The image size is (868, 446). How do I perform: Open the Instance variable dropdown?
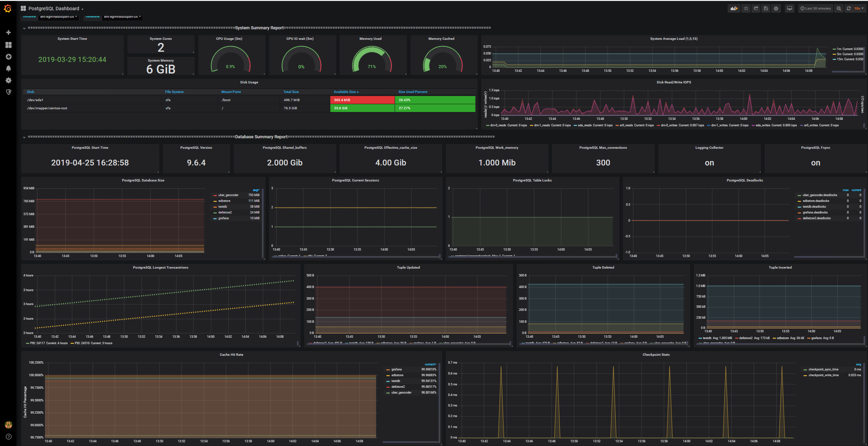pyautogui.click(x=58, y=16)
